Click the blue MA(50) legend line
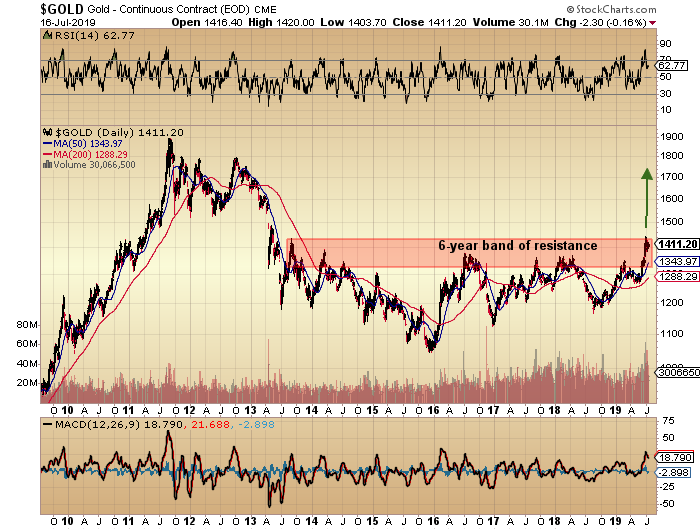Image resolution: width=700 pixels, height=530 pixels. 45,142
